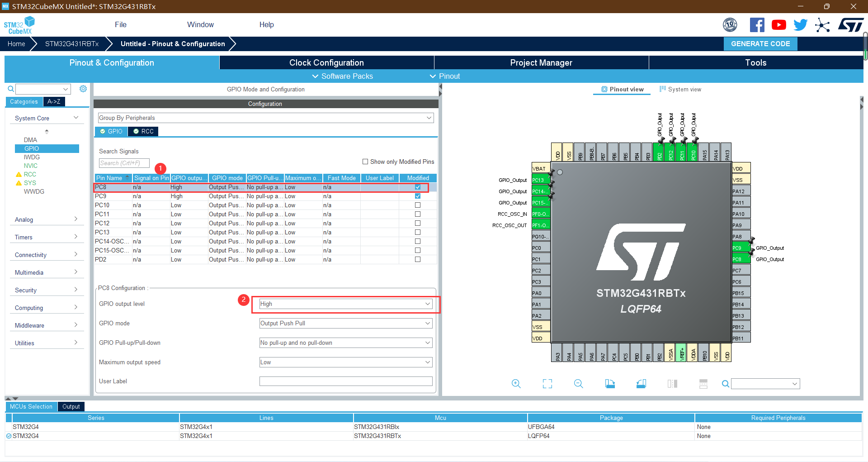Click the best-fit icon under the chip diagram
Viewport: 868px width, 462px height.
[547, 383]
